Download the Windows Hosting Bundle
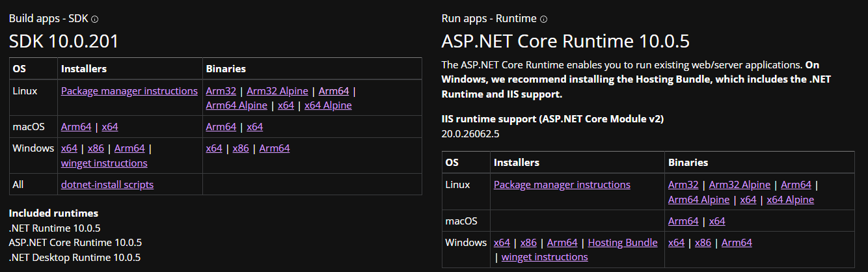 (623, 243)
